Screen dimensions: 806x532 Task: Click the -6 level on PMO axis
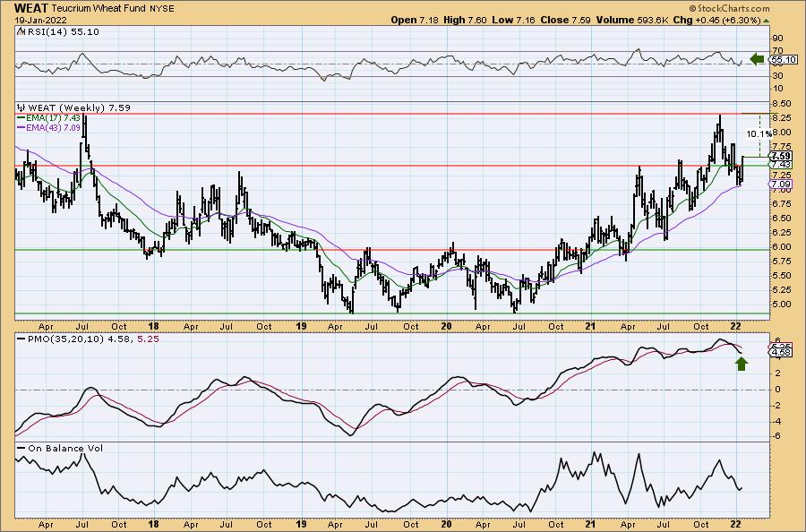778,436
